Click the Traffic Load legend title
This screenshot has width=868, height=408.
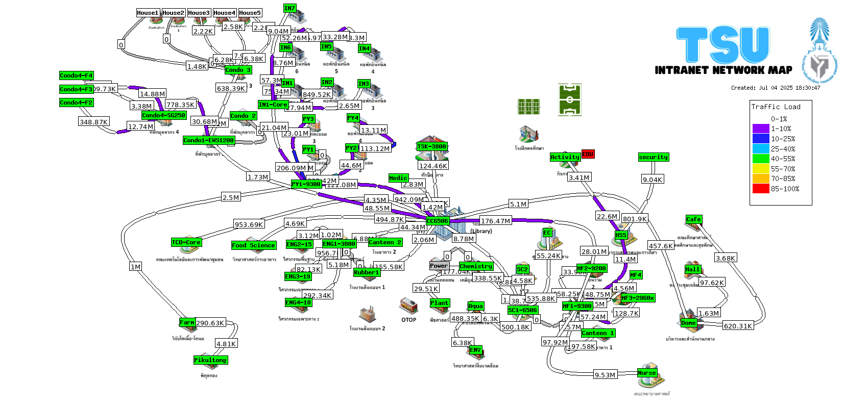coord(776,107)
